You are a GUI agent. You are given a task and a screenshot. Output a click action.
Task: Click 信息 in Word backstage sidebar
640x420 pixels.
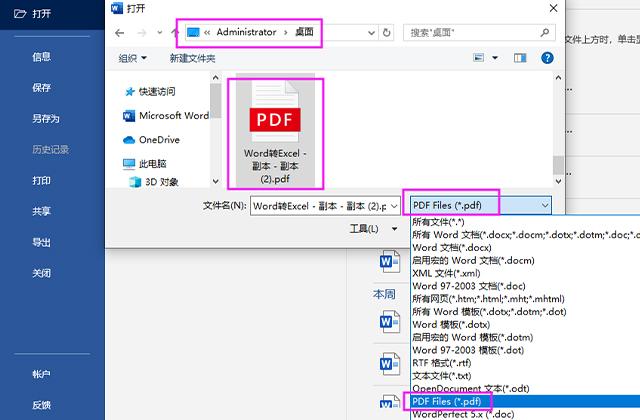click(x=42, y=56)
